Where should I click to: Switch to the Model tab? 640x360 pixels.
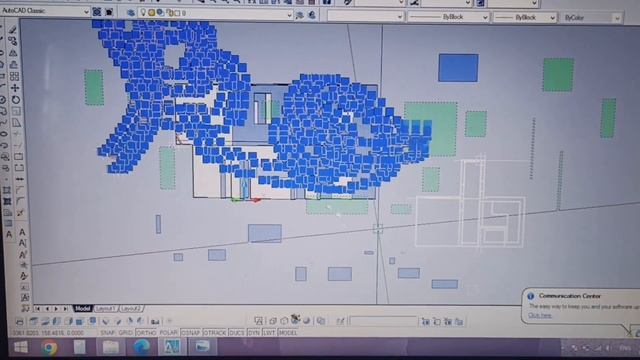pyautogui.click(x=82, y=309)
